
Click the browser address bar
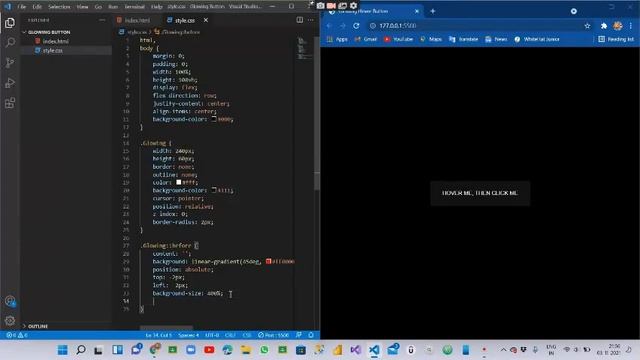[x=480, y=26]
